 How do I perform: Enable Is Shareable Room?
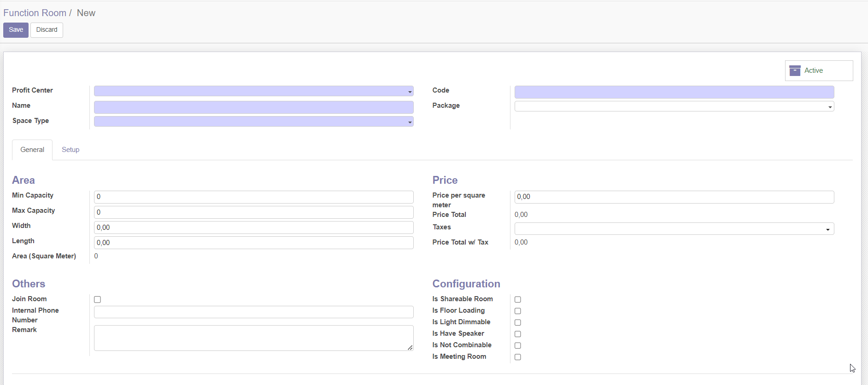[x=518, y=299]
